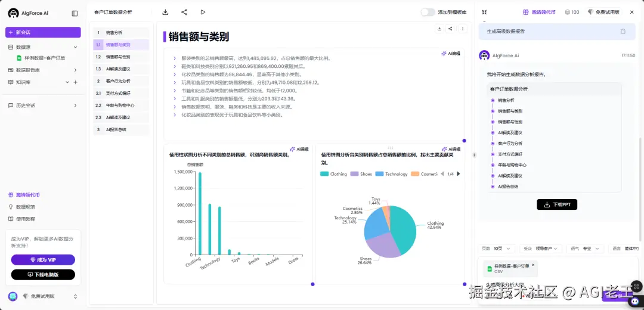Click the AlgForce AI chat avatar
The height and width of the screenshot is (310, 644).
pyautogui.click(x=484, y=55)
